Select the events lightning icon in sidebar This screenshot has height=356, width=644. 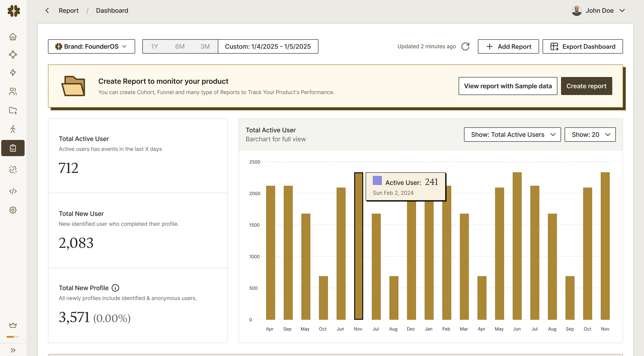point(13,73)
